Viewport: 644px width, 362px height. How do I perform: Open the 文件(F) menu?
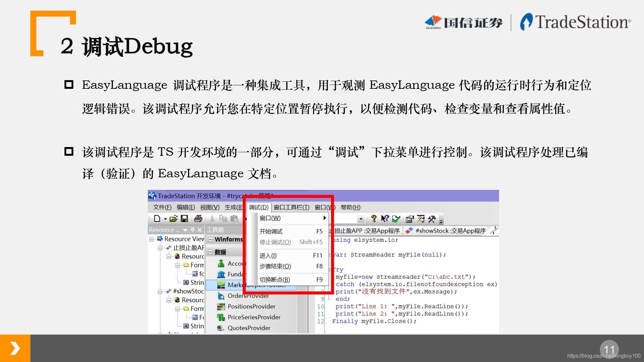(162, 208)
